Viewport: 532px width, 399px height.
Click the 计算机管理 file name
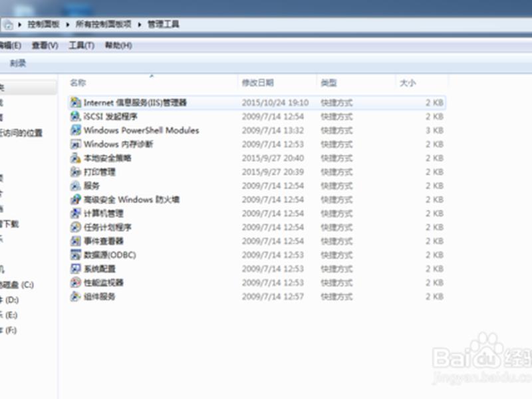(x=104, y=213)
